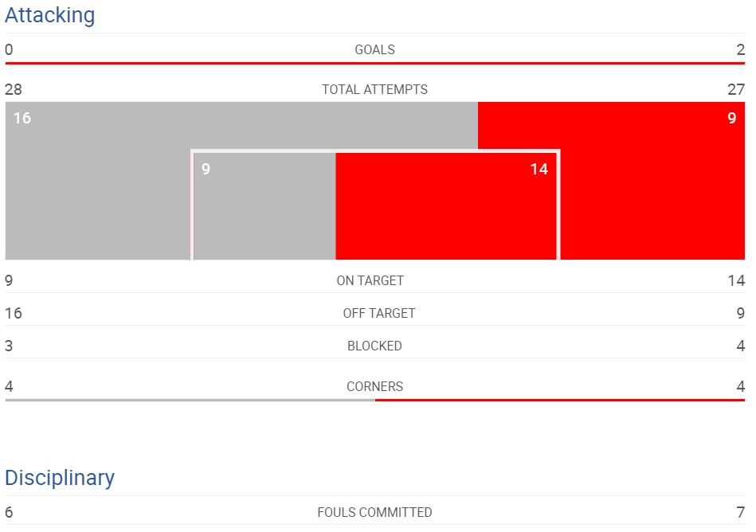Click the away goals value 2
Screen dimensions: 756x532
741,49
